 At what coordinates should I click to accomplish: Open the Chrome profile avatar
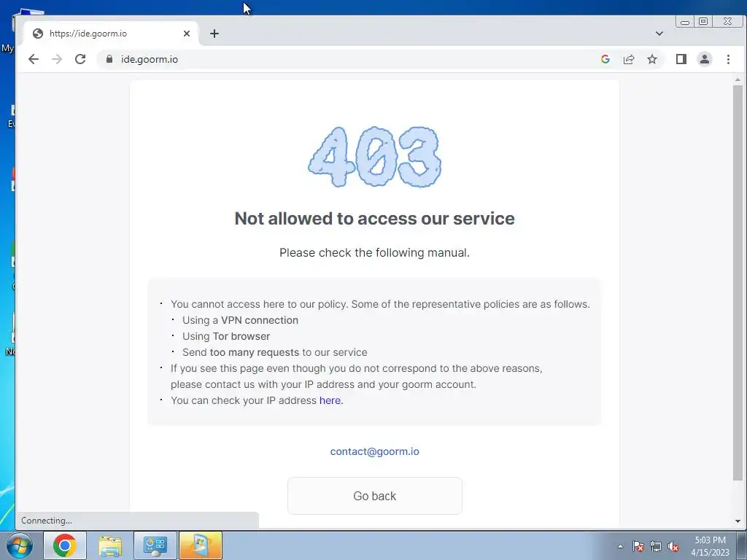(704, 59)
